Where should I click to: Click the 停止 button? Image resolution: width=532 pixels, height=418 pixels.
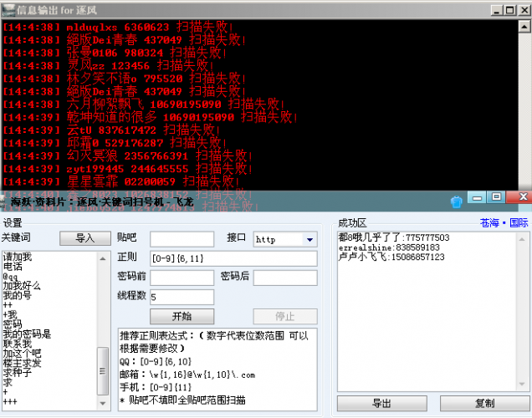[284, 316]
